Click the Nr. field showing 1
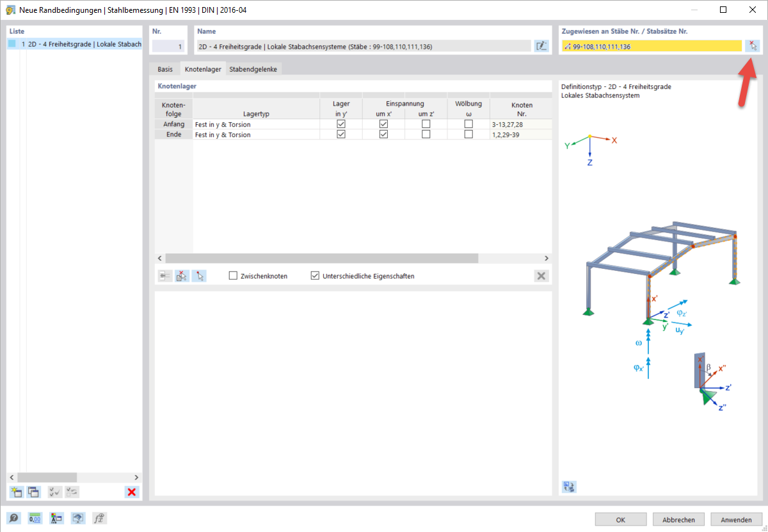Viewport: 768px width, 532px height. click(x=168, y=46)
